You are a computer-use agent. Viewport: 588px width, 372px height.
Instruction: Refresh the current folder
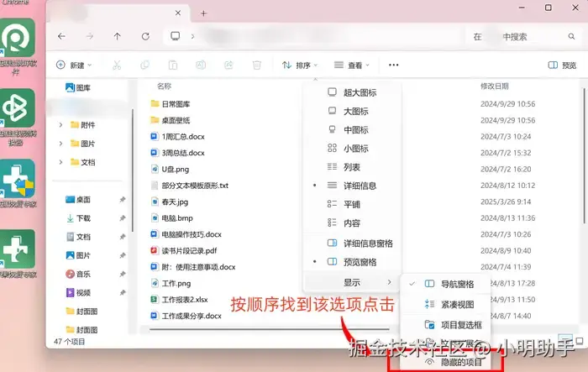(145, 36)
